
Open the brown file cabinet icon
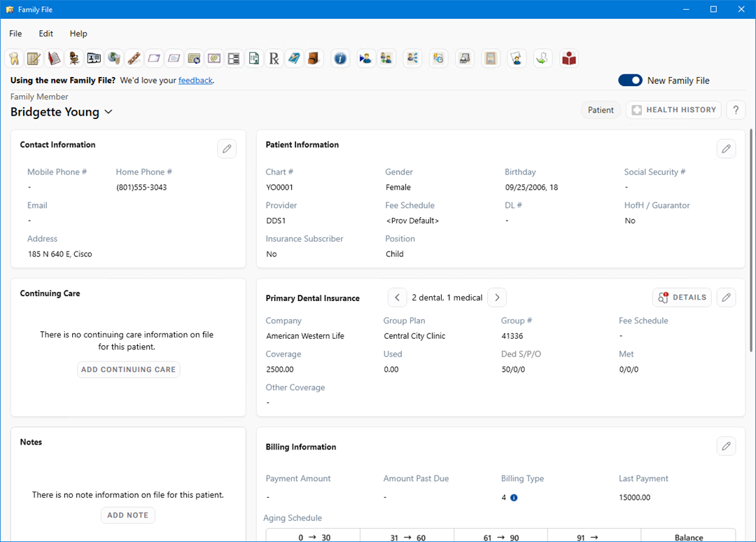(x=314, y=58)
